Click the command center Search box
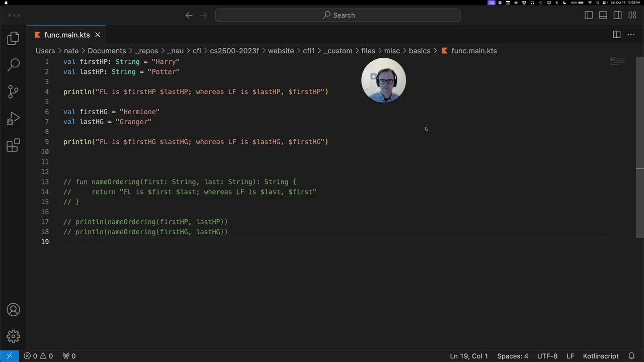Screen dimensions: 644x362 click(338, 15)
